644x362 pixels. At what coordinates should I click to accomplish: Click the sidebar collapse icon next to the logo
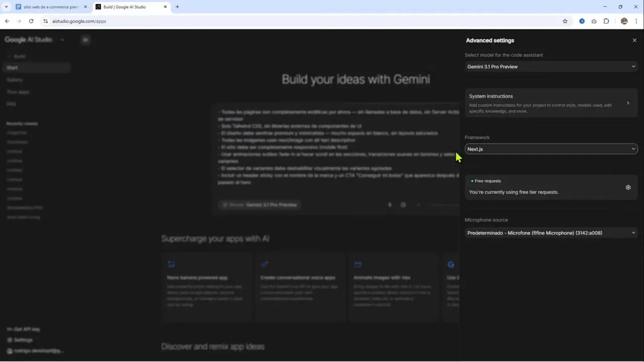[86, 39]
